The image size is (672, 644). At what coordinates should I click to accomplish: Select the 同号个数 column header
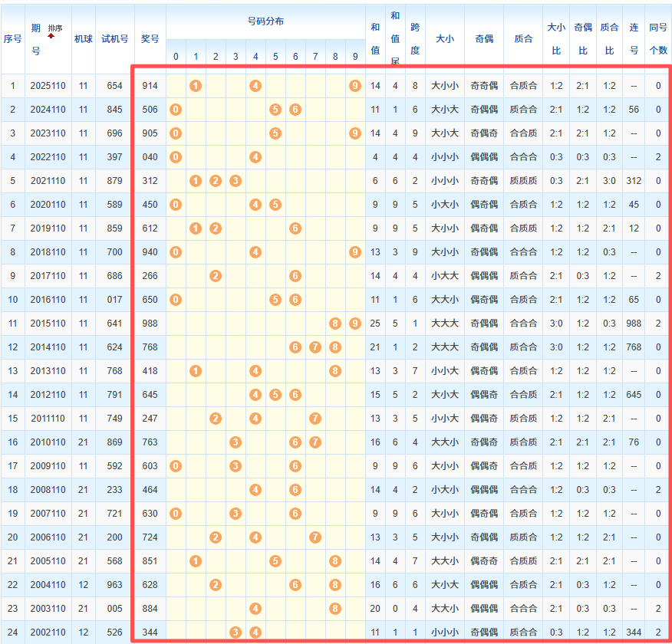(x=658, y=38)
